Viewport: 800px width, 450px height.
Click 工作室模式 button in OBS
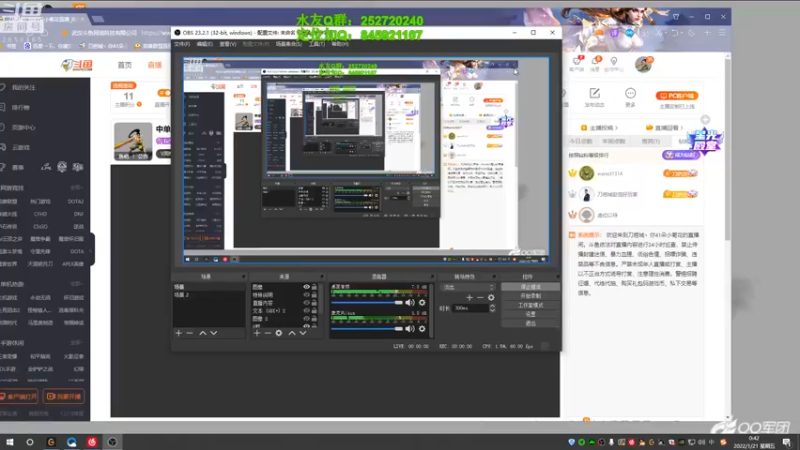[x=531, y=306]
